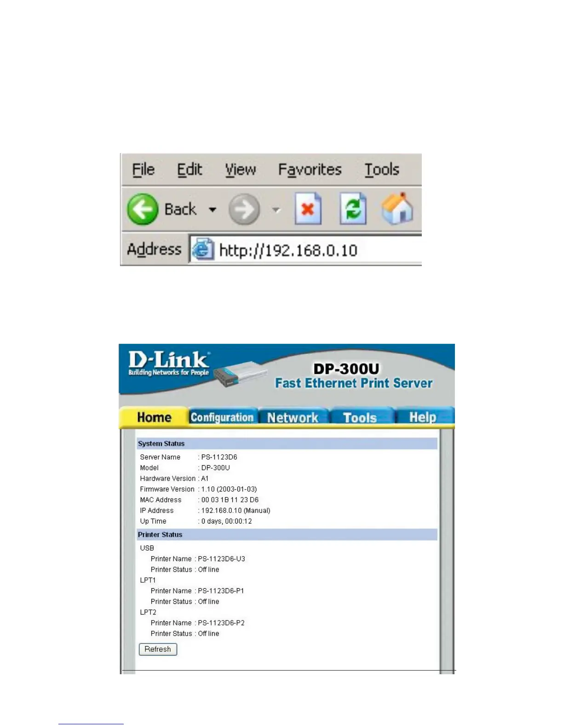Open the Edit menu
Screen dimensions: 563x728
[x=190, y=170]
